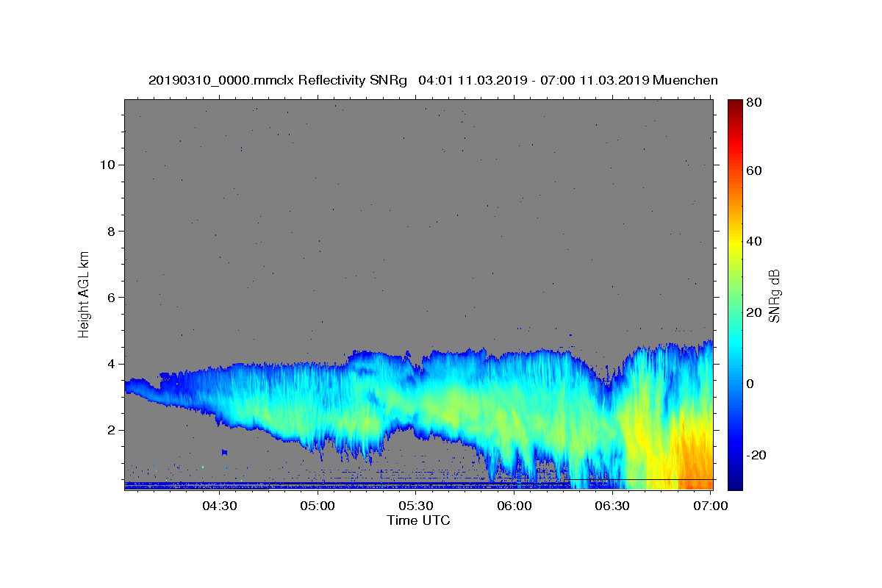Viewport: 882px width, 588px height.
Task: Click the height tick label 8
Action: tap(112, 231)
